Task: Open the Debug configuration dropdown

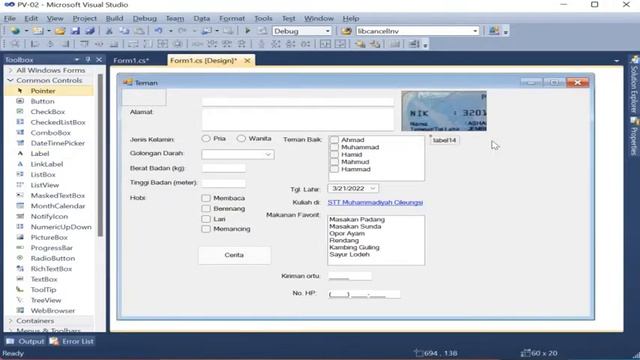Action: click(x=327, y=31)
